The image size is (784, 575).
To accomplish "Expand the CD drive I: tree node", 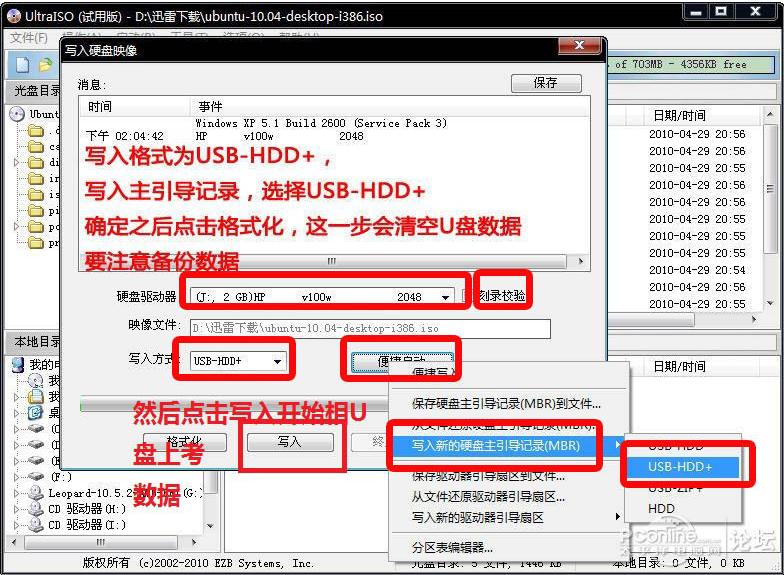I will [x=16, y=525].
